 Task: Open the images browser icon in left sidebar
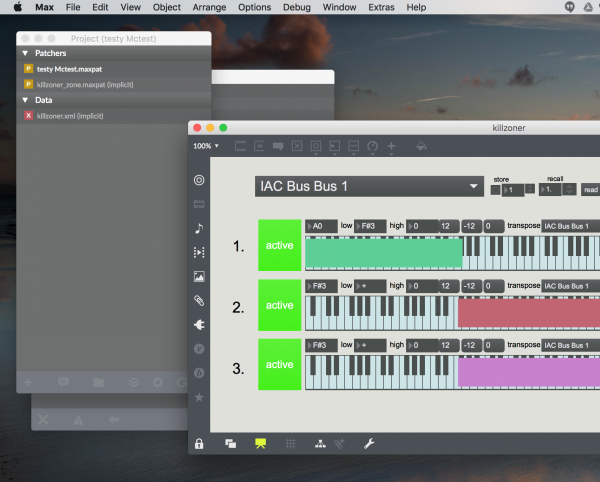coord(199,277)
